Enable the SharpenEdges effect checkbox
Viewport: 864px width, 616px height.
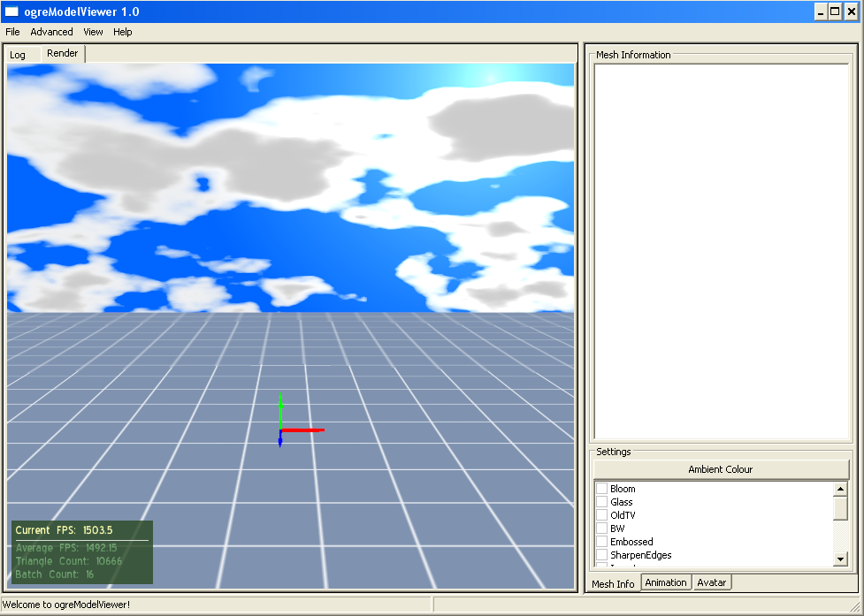pyautogui.click(x=602, y=555)
